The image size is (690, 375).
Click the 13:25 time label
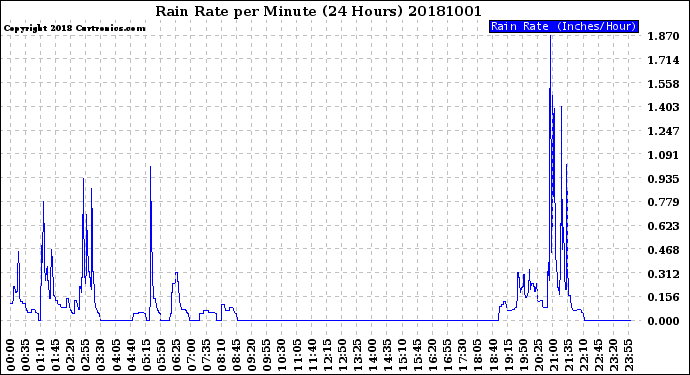(357, 355)
